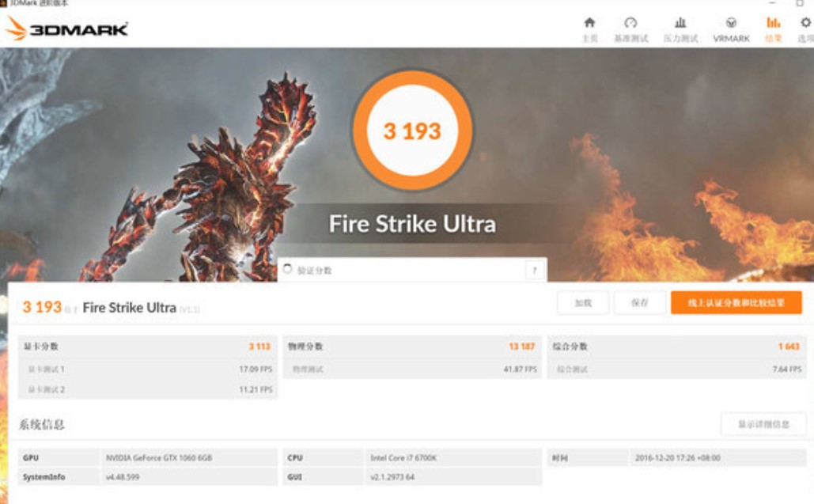Click the 显卡分数 graphics score label
This screenshot has width=814, height=504.
[x=41, y=347]
